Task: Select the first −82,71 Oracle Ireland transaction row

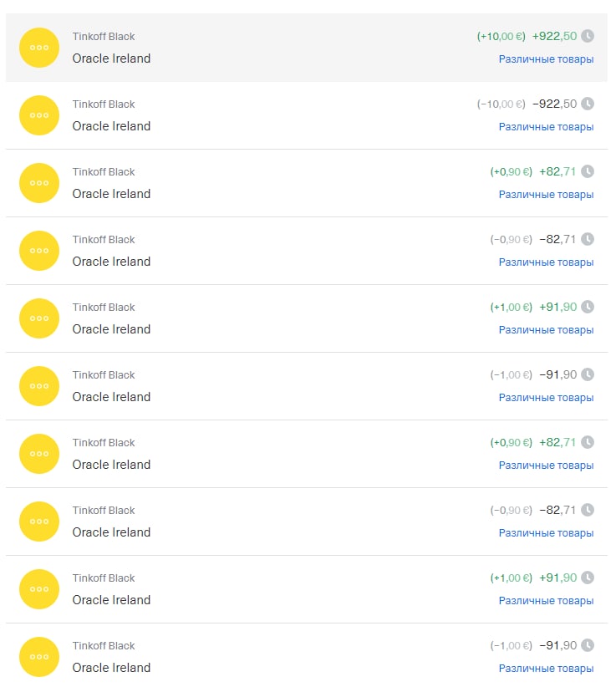Action: (307, 251)
